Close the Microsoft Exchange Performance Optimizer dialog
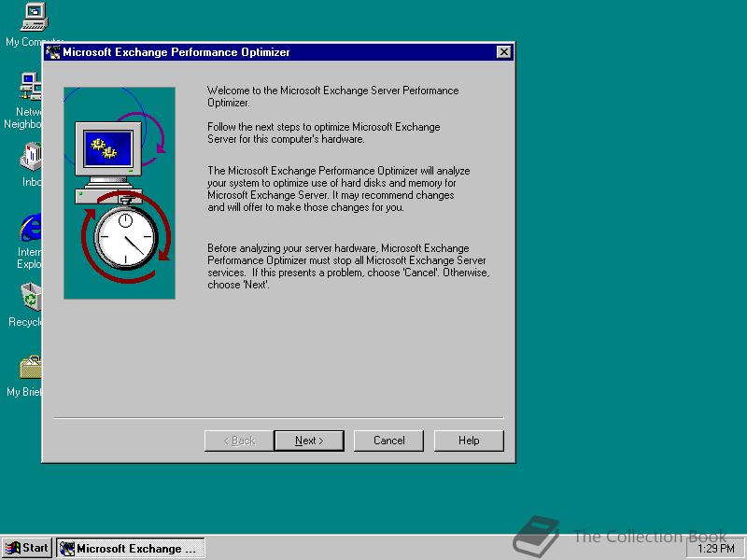This screenshot has width=747, height=560. tap(503, 52)
